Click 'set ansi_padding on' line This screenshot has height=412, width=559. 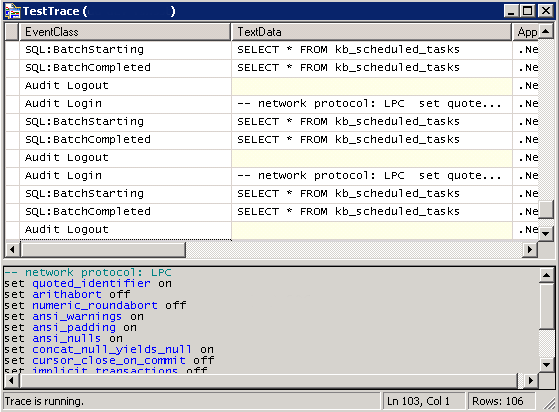(x=70, y=328)
